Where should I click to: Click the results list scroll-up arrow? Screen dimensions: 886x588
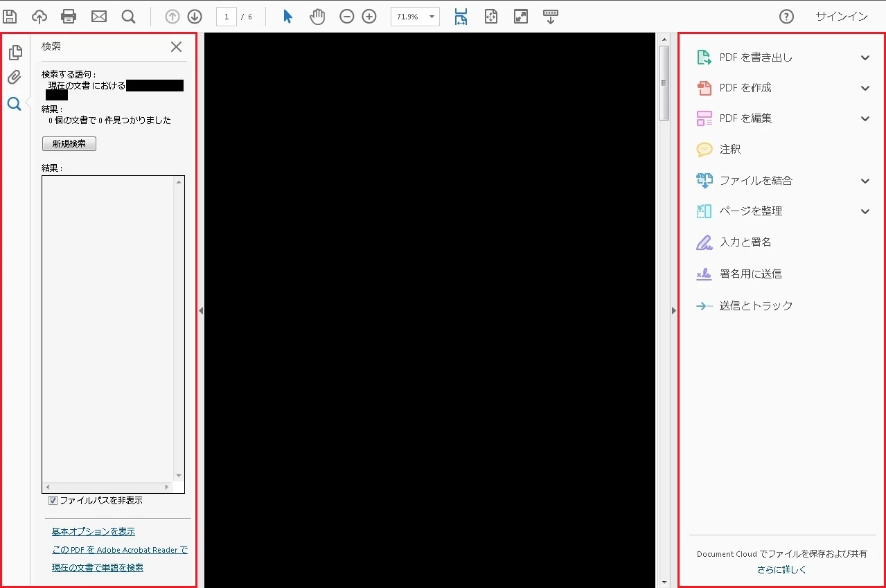tap(179, 182)
